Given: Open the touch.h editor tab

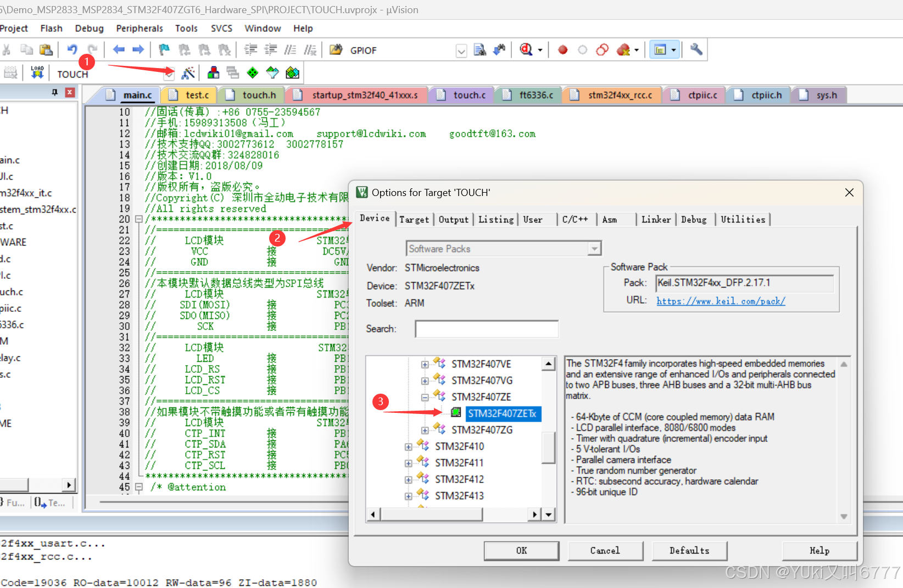Looking at the screenshot, I should tap(253, 95).
